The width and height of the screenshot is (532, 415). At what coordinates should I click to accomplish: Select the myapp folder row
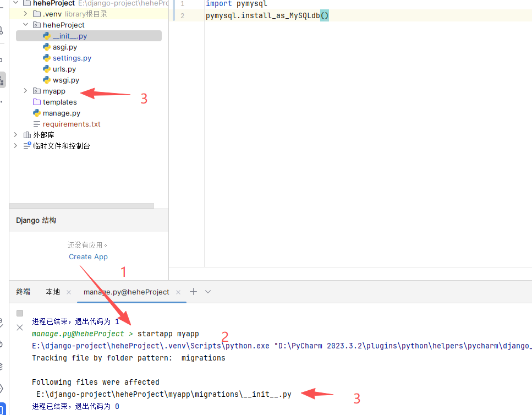(54, 91)
